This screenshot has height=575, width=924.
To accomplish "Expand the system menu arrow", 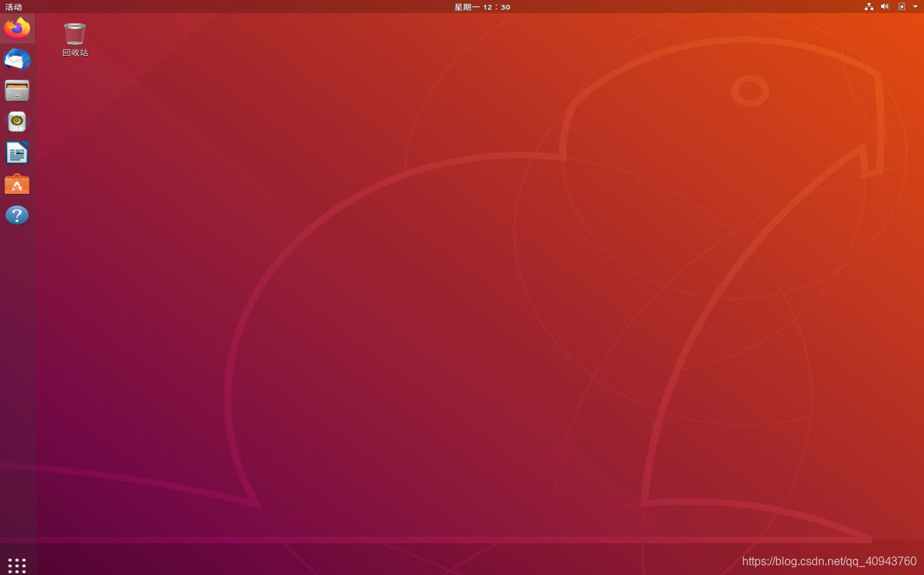I will tap(915, 6).
